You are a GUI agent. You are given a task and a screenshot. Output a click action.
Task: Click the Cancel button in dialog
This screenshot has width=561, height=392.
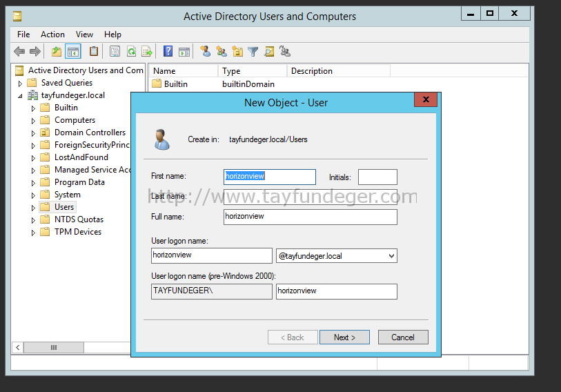403,337
